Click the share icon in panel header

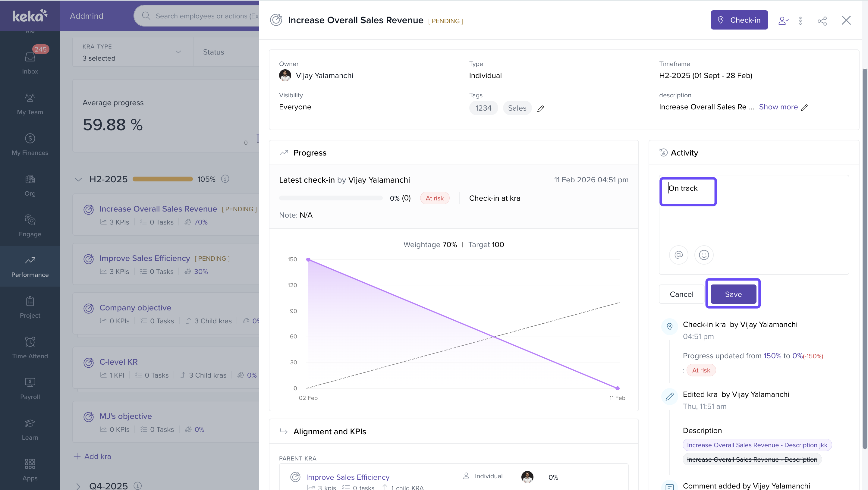(822, 20)
